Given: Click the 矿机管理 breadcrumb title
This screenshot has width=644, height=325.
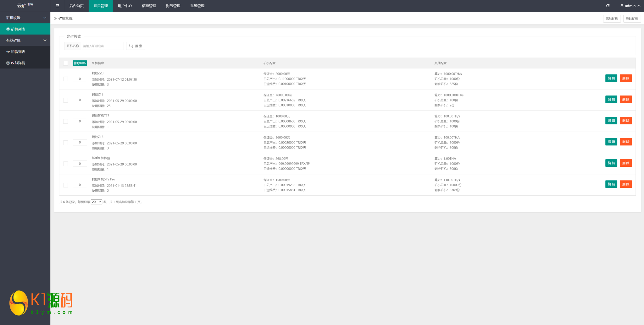Looking at the screenshot, I should (65, 18).
